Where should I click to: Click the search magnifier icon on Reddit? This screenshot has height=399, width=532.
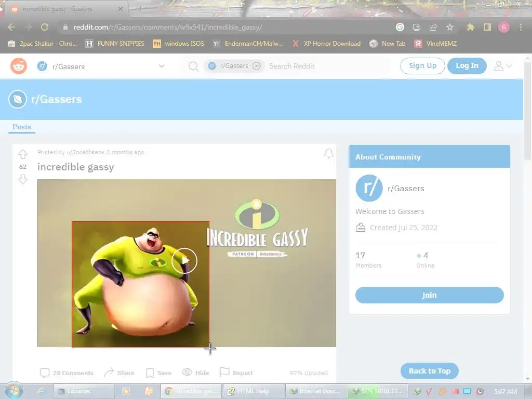[193, 66]
